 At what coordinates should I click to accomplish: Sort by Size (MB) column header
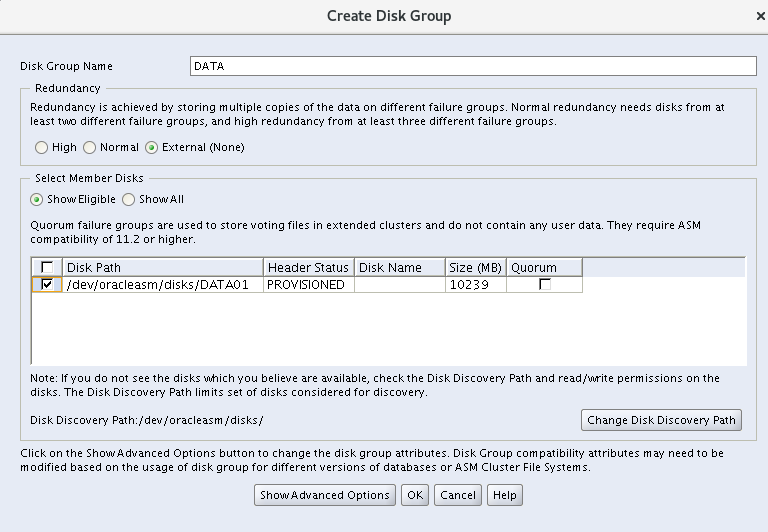(x=476, y=268)
